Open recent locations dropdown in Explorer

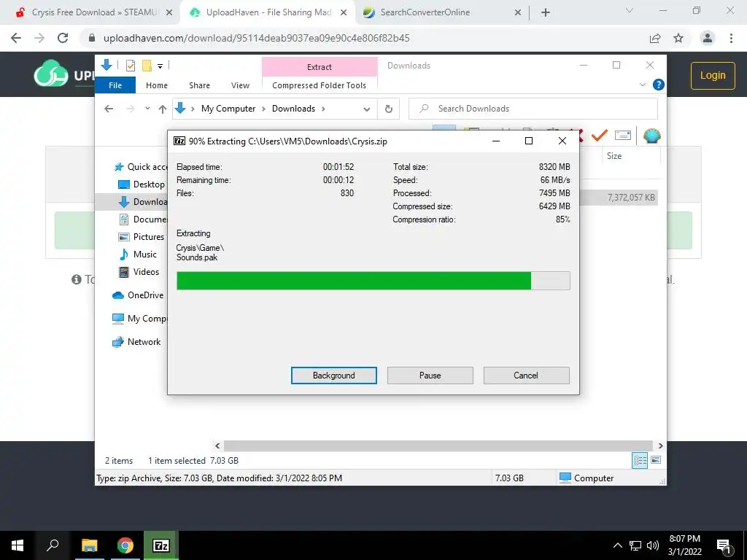147,109
